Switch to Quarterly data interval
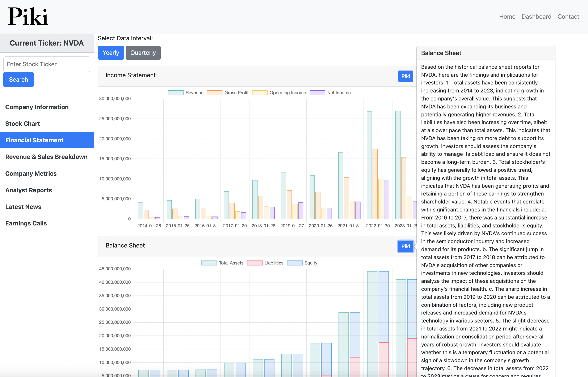Viewport: 588px width, 377px height. coord(143,53)
